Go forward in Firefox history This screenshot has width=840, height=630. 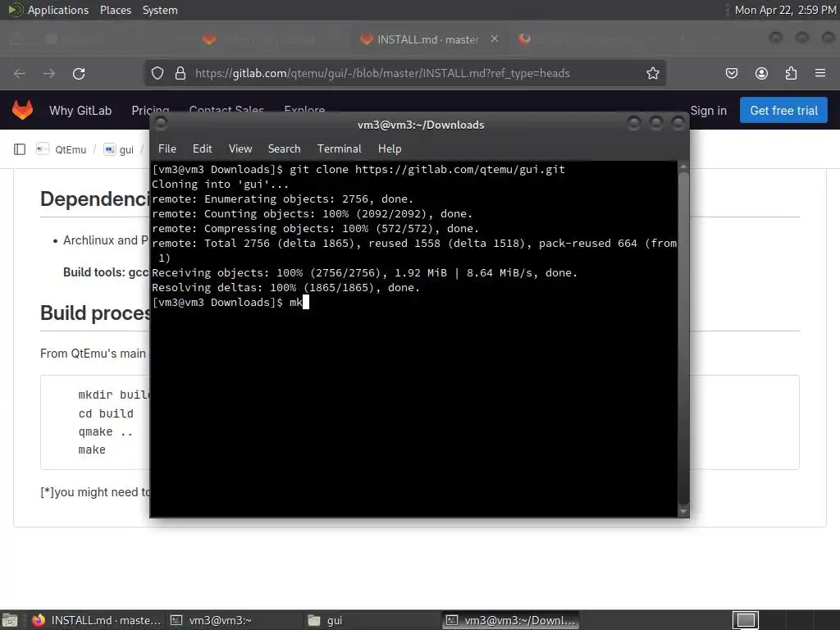(x=49, y=73)
